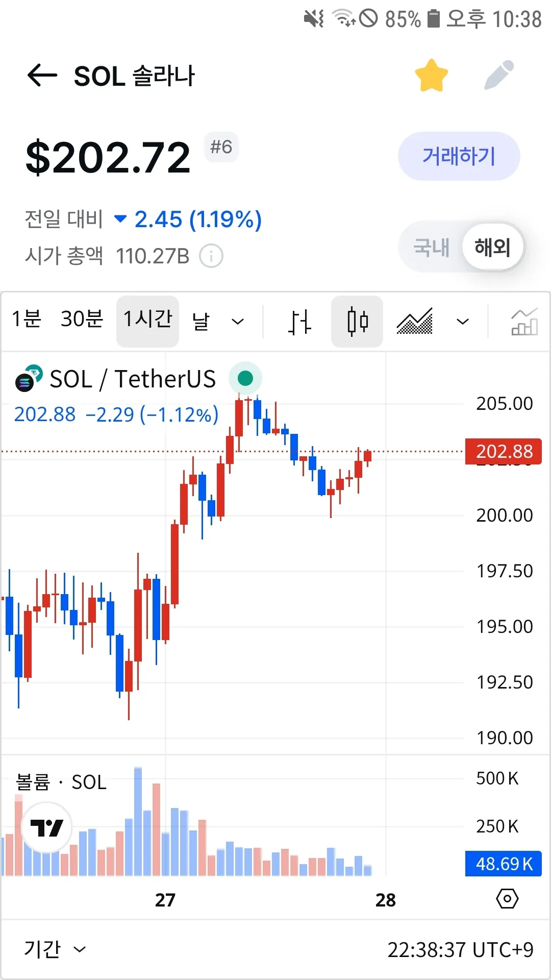Open chart settings hexagon icon
The height and width of the screenshot is (980, 551).
tap(507, 898)
